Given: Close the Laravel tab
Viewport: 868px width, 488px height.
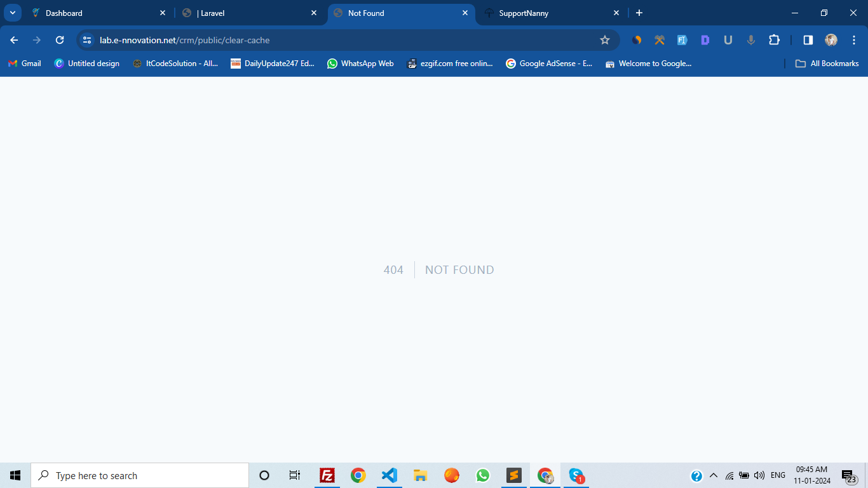Looking at the screenshot, I should tap(314, 13).
